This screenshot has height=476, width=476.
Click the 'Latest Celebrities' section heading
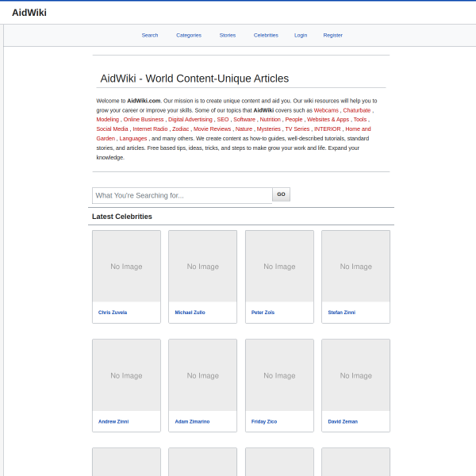click(x=121, y=217)
